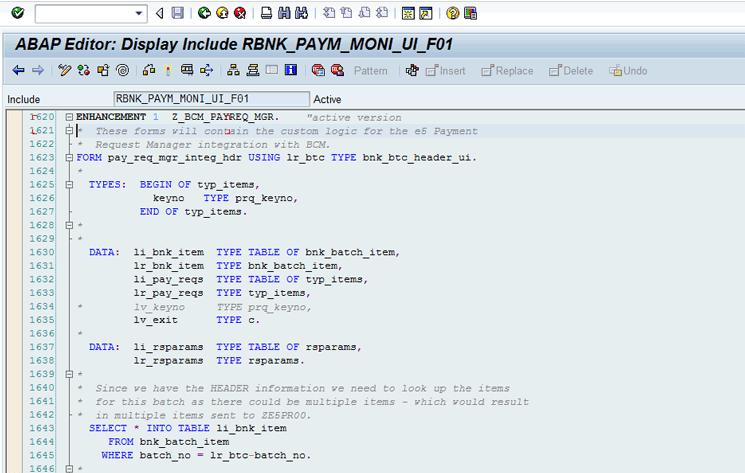This screenshot has height=473, width=745.
Task: Click the Set/Delete Session Breakpoint icon
Action: pyautogui.click(x=318, y=71)
